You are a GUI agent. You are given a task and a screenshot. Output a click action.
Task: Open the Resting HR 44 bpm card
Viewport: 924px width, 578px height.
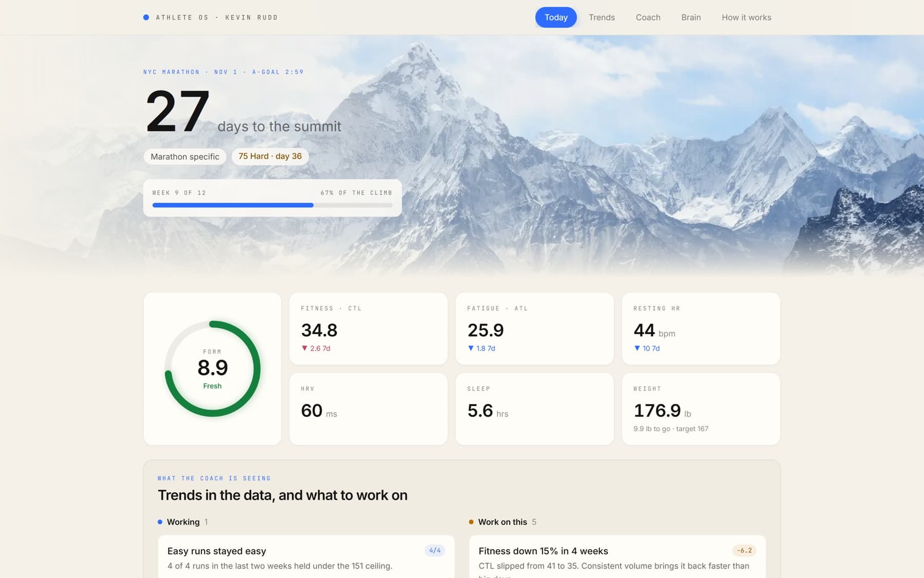[x=701, y=329]
